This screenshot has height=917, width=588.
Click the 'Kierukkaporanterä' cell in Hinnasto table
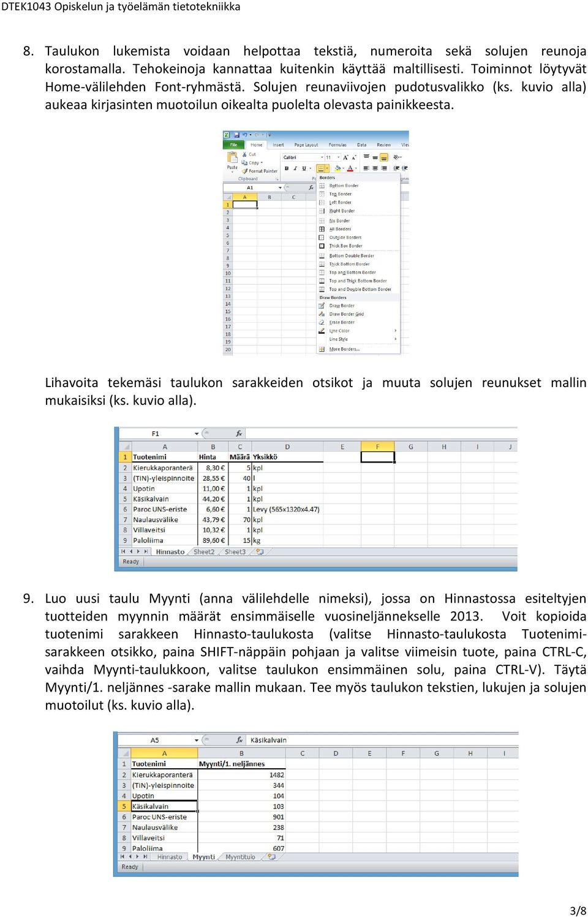(165, 468)
